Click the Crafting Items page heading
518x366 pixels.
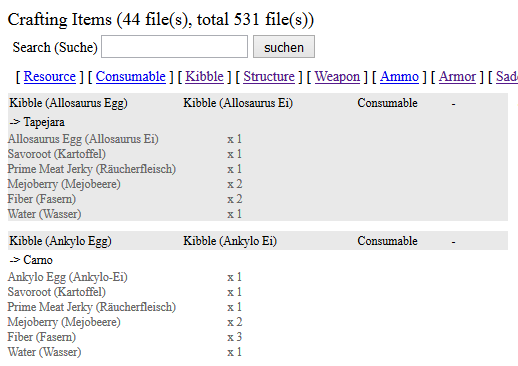coord(161,19)
